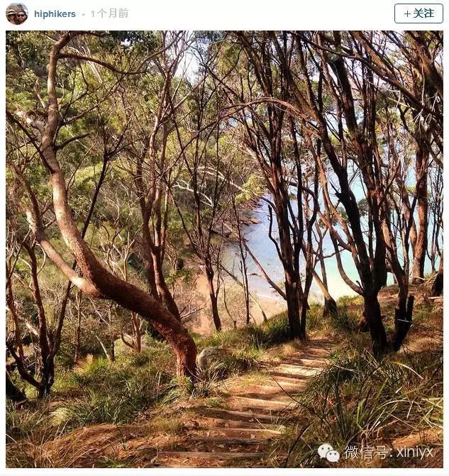This screenshot has width=449, height=476.
Task: Click the small boulder beside leaning tree
Action: click(x=209, y=358)
